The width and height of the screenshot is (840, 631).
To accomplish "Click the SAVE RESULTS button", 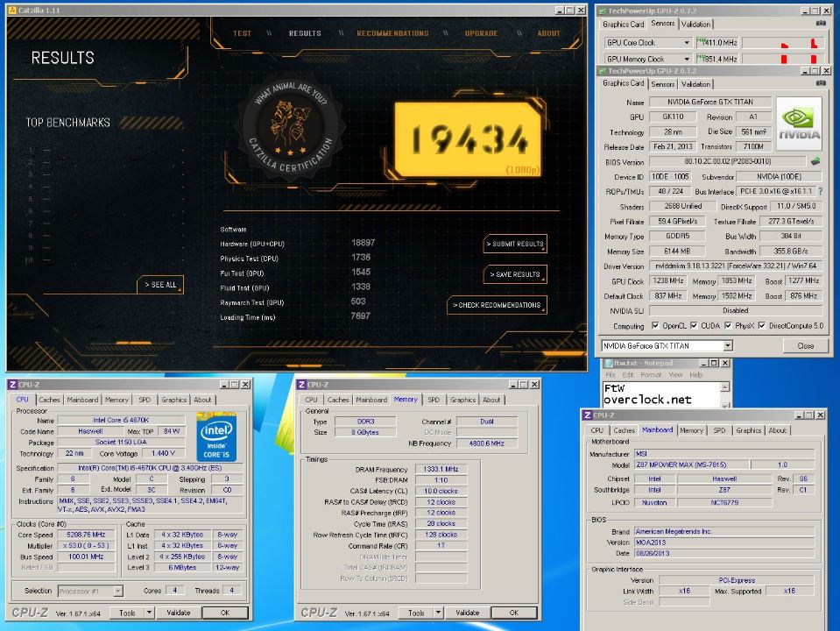I will (x=515, y=274).
